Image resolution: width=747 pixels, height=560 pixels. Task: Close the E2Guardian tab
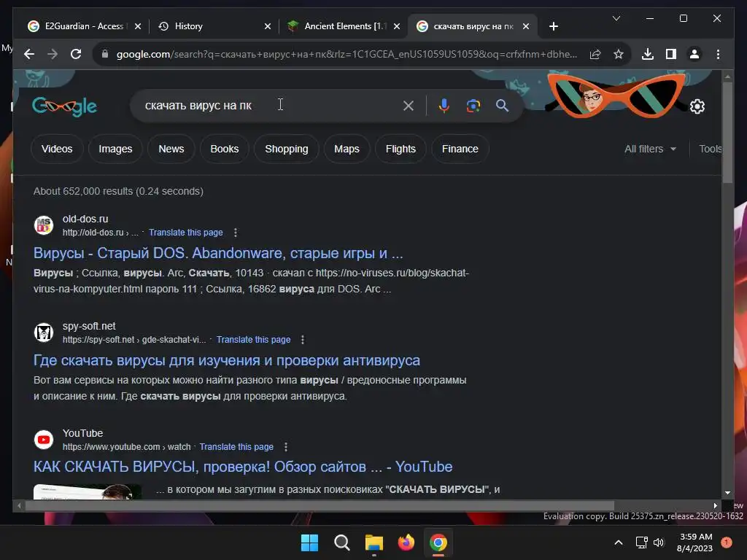tap(138, 26)
